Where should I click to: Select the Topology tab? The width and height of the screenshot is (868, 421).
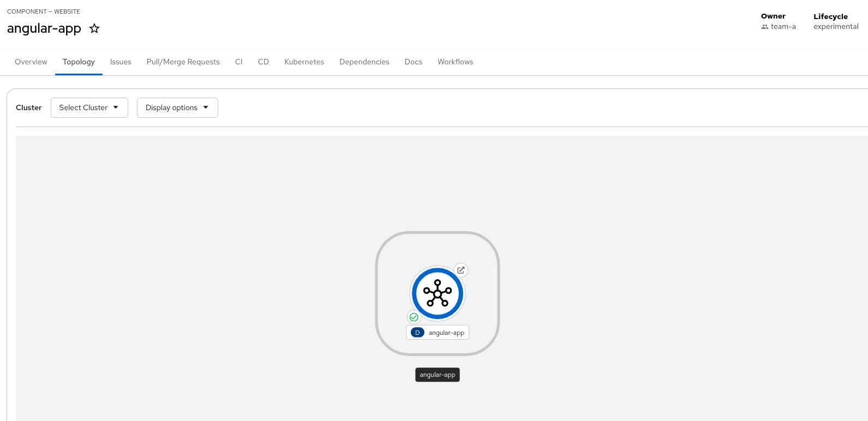click(79, 62)
